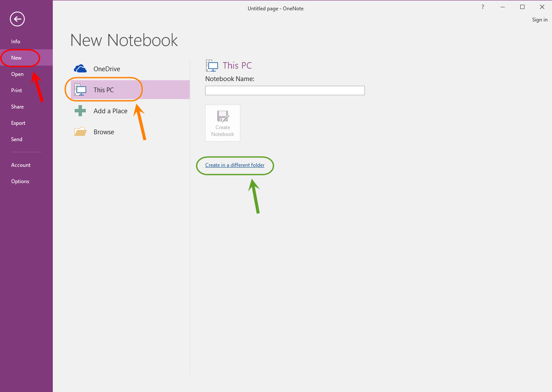Screen dimensions: 552x392
Task: Minimize the OneNote window
Action: [x=503, y=7]
